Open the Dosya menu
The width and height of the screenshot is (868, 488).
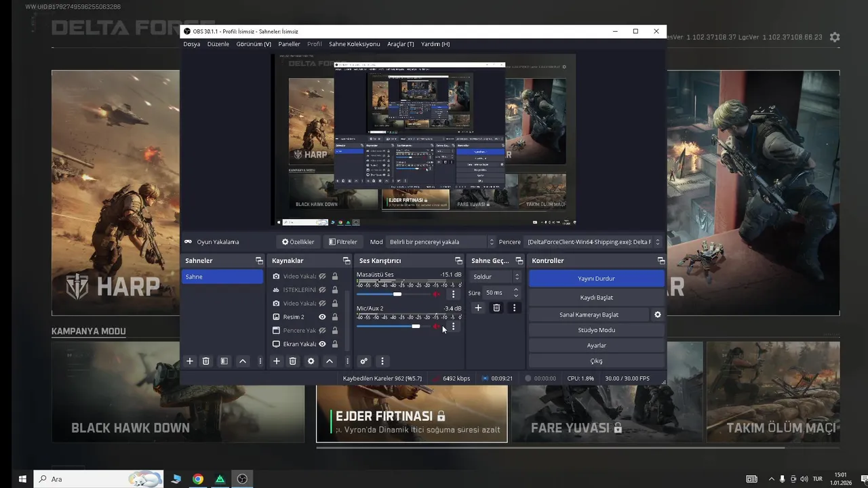pyautogui.click(x=192, y=44)
